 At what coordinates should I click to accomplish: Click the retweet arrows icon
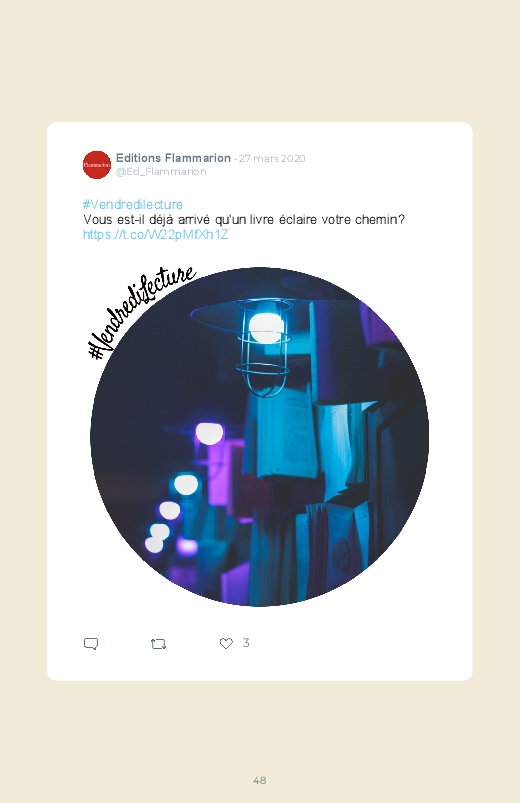pyautogui.click(x=158, y=644)
